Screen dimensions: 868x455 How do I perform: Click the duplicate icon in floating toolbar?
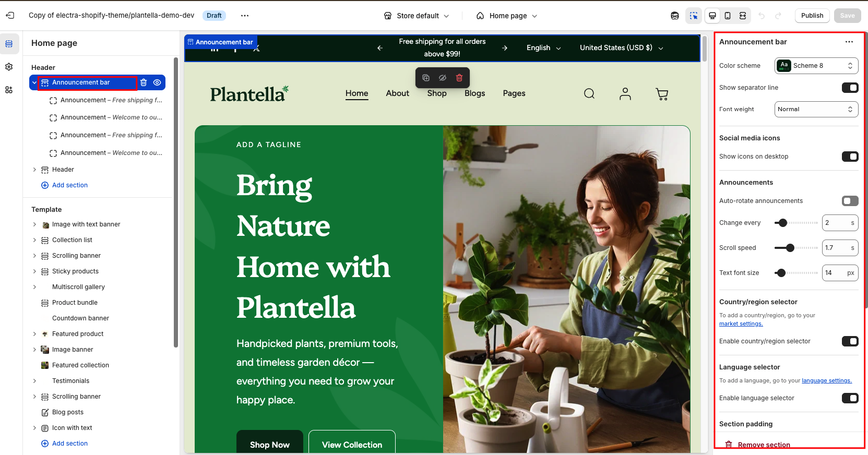(x=426, y=78)
